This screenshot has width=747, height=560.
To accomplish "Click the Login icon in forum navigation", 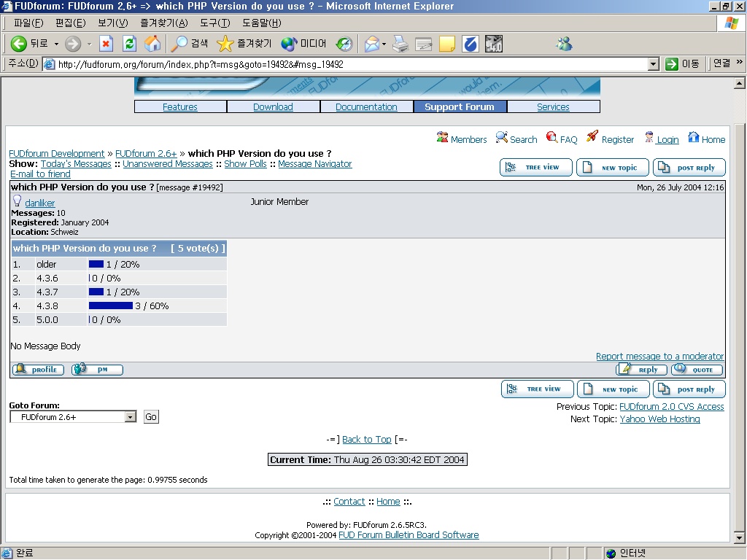I will click(649, 138).
